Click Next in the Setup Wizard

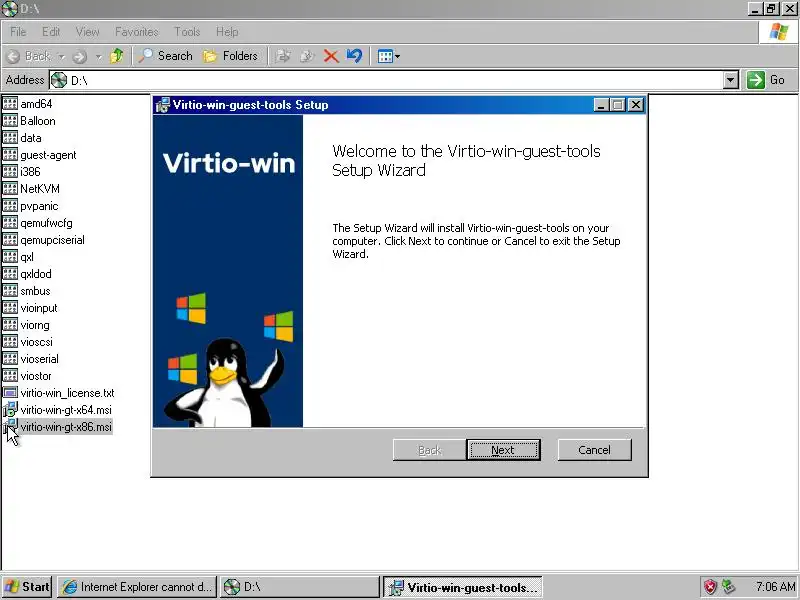pos(503,450)
